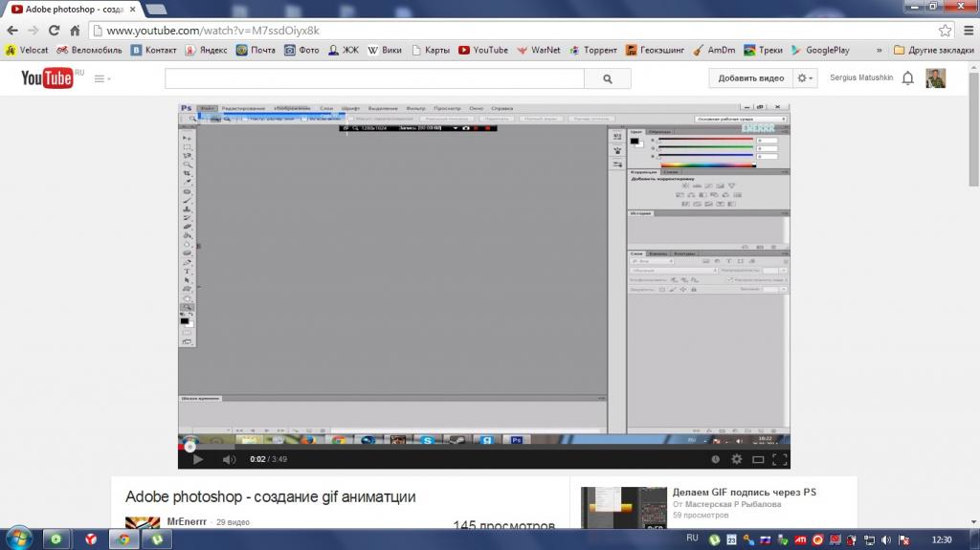Image resolution: width=980 pixels, height=550 pixels.
Task: Switch the video to fullscreen
Action: (779, 459)
